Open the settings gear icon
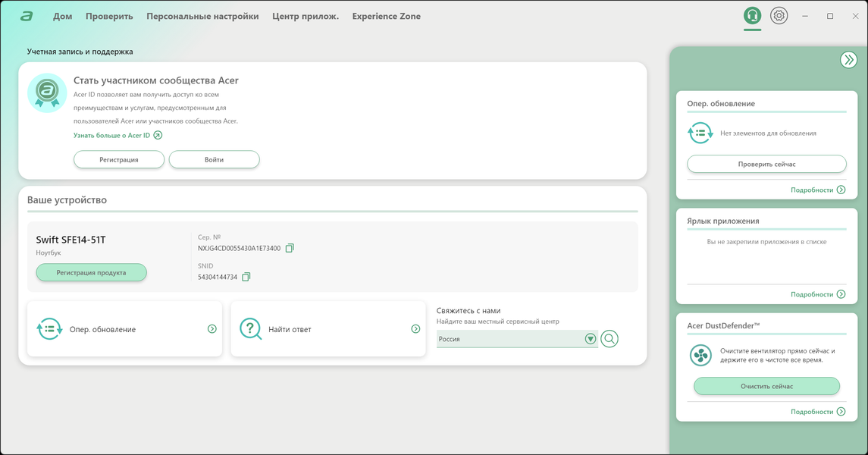Screen dimensions: 868x455 click(779, 15)
